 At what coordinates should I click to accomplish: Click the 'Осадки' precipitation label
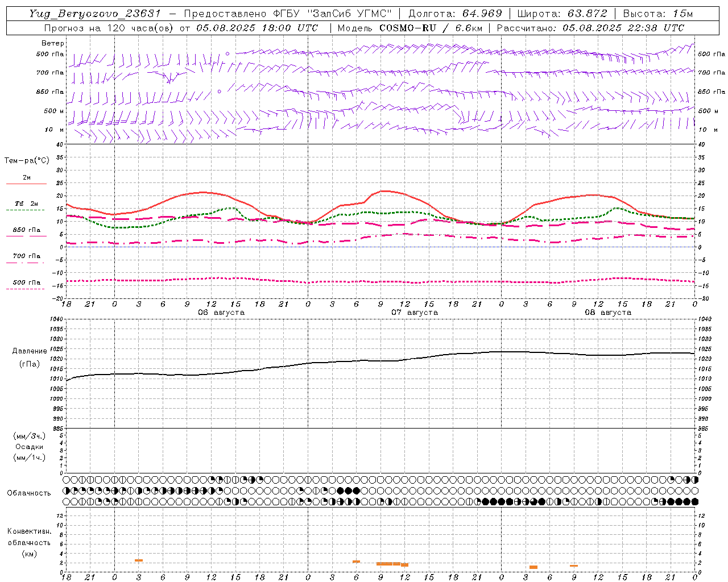pyautogui.click(x=30, y=447)
